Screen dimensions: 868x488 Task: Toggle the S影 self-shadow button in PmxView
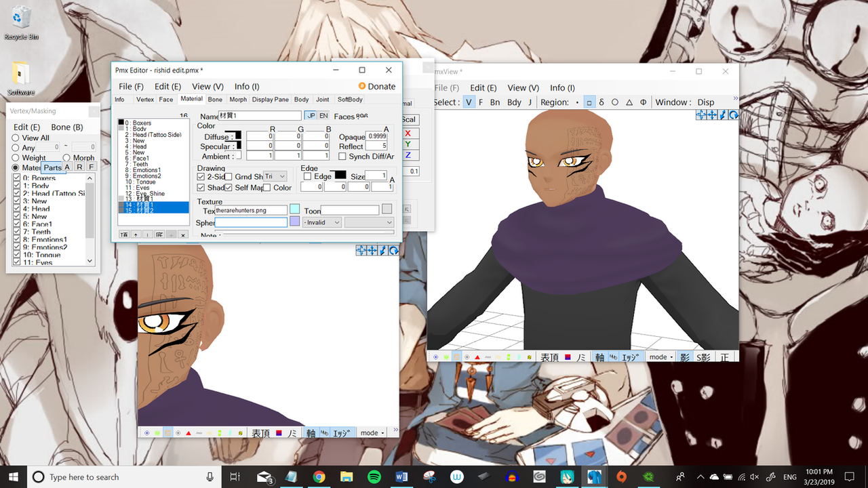(x=703, y=357)
